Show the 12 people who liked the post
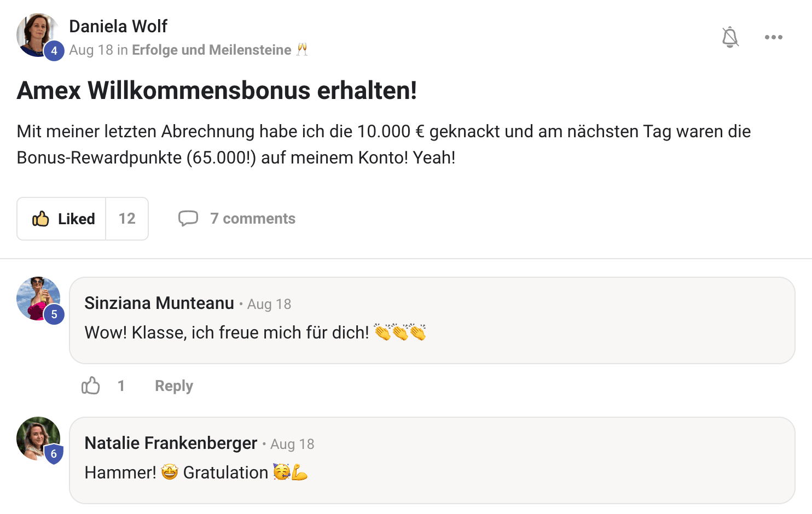The width and height of the screenshot is (812, 514). [127, 219]
